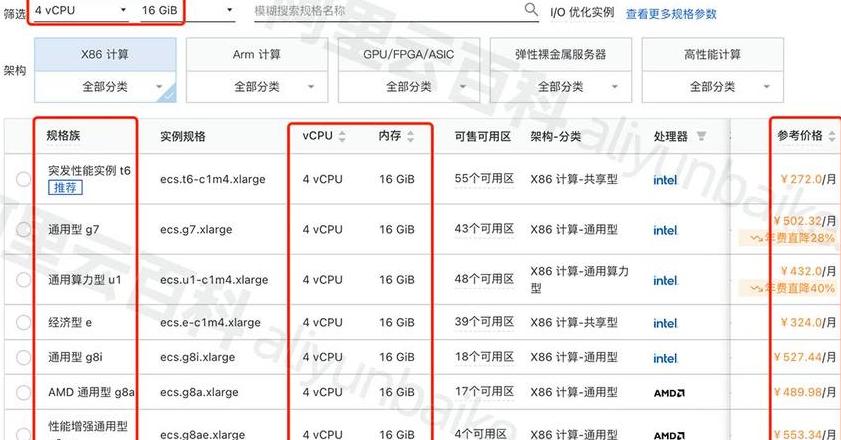Click the 推荐 tag on t6 row

click(65, 187)
